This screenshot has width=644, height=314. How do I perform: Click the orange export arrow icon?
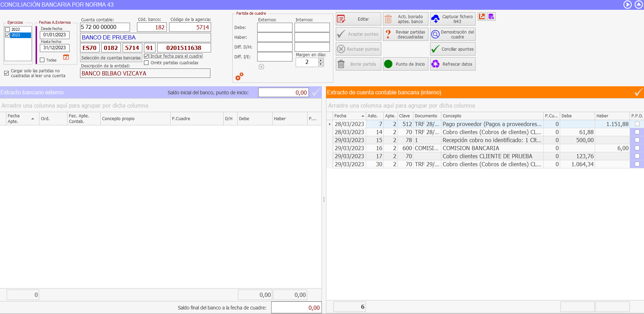pyautogui.click(x=482, y=16)
